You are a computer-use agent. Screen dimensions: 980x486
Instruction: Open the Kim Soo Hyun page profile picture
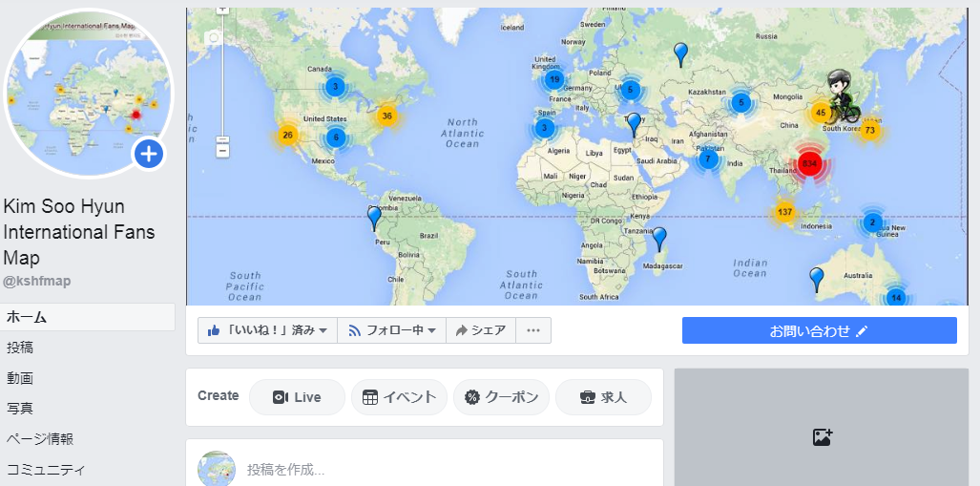pos(88,94)
